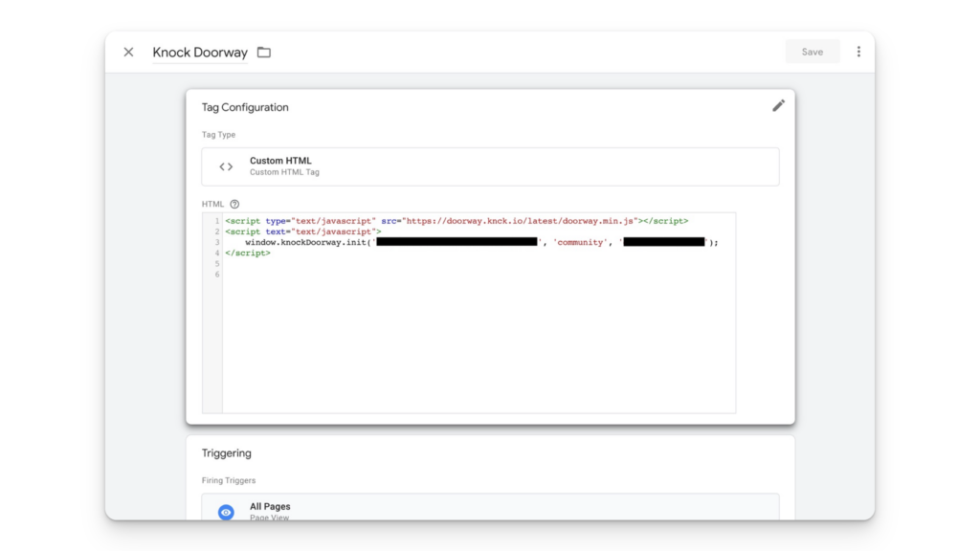Select the Custom HTML tag type row

coord(490,166)
